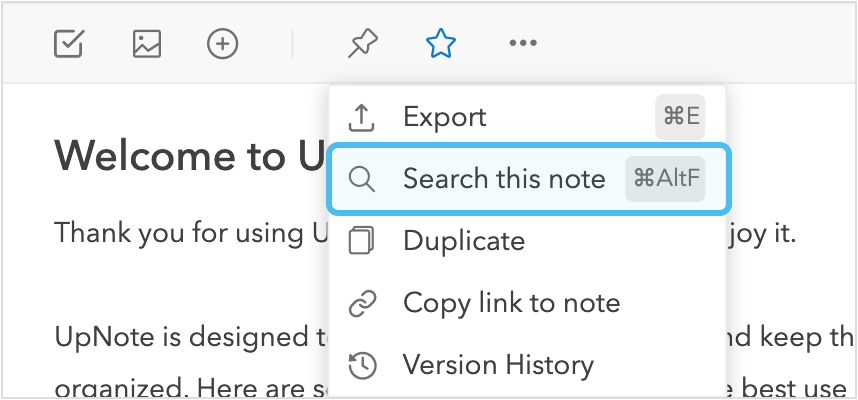The height and width of the screenshot is (400, 858).
Task: Click the magnifier icon in Search this note
Action: pyautogui.click(x=361, y=179)
